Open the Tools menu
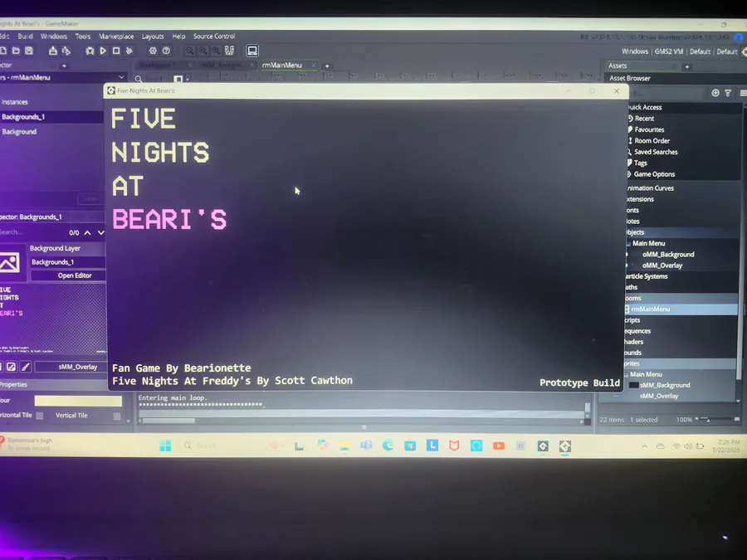Screen dimensions: 747x560 (82, 37)
